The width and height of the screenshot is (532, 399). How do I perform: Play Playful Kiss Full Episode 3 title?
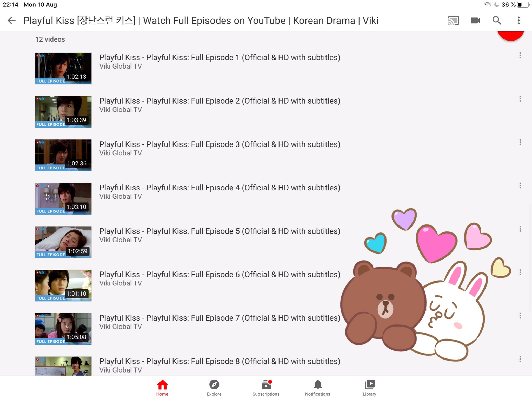(220, 144)
